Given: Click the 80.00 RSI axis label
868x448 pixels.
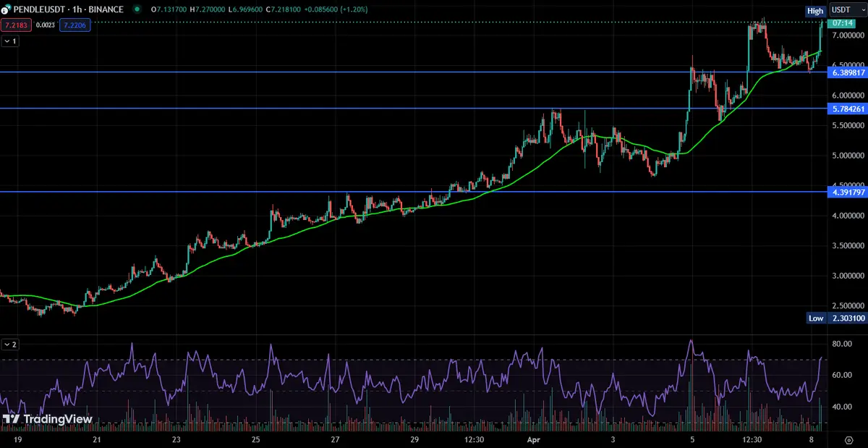Looking at the screenshot, I should click(x=841, y=344).
